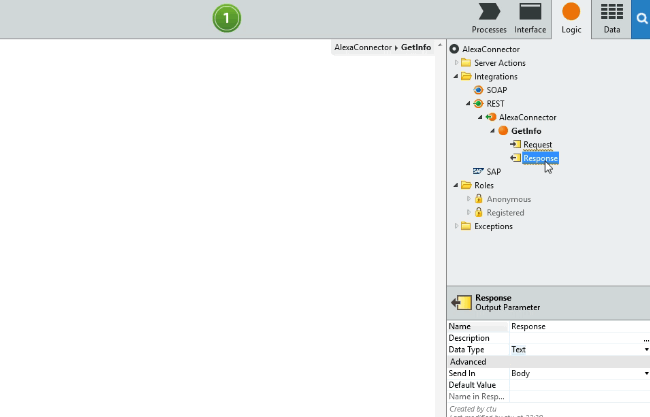
Task: Collapse the GetInfo method node
Action: click(492, 131)
